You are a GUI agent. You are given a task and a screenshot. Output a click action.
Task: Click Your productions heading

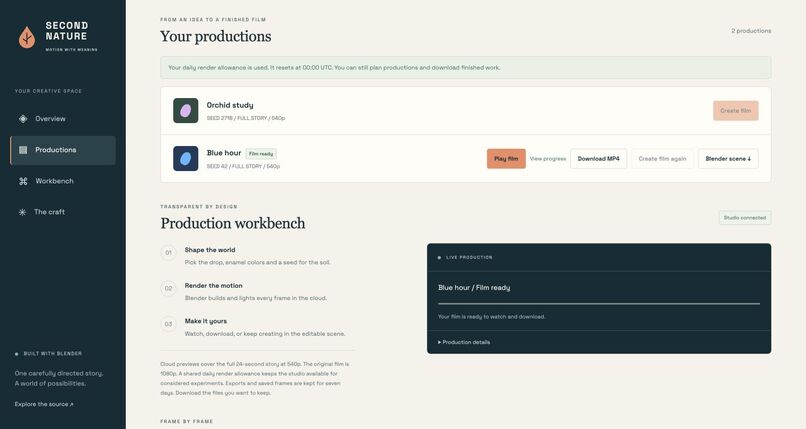coord(215,36)
